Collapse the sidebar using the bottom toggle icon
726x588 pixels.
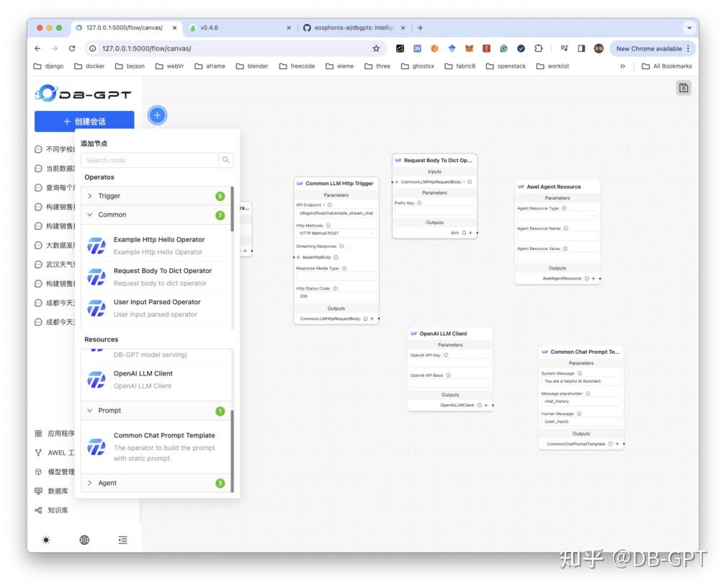tap(122, 539)
